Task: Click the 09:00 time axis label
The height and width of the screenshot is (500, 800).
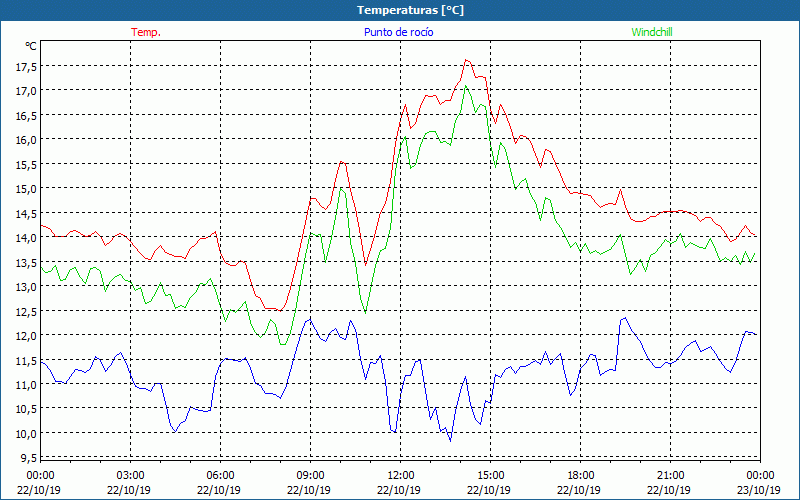Action: pos(310,475)
